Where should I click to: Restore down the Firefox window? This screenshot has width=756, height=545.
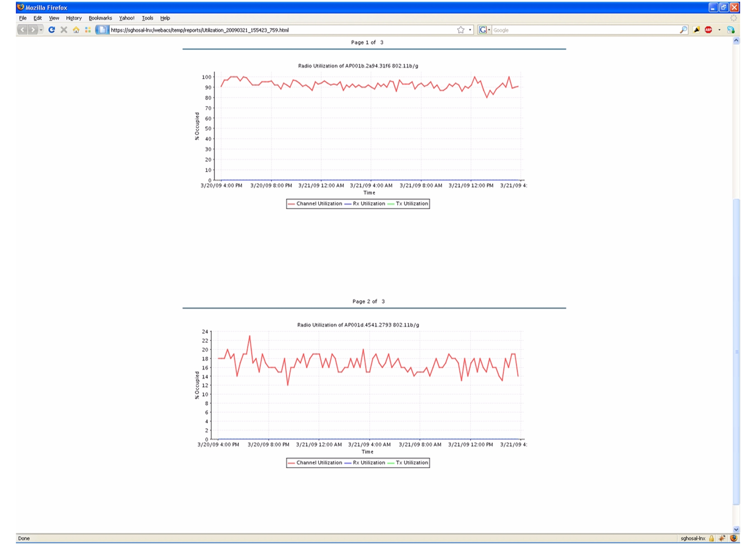724,7
